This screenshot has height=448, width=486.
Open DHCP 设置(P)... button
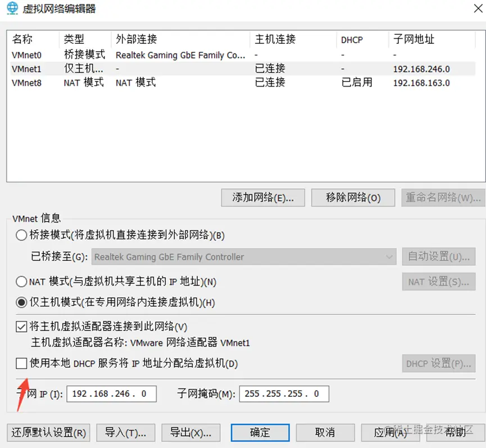point(439,363)
